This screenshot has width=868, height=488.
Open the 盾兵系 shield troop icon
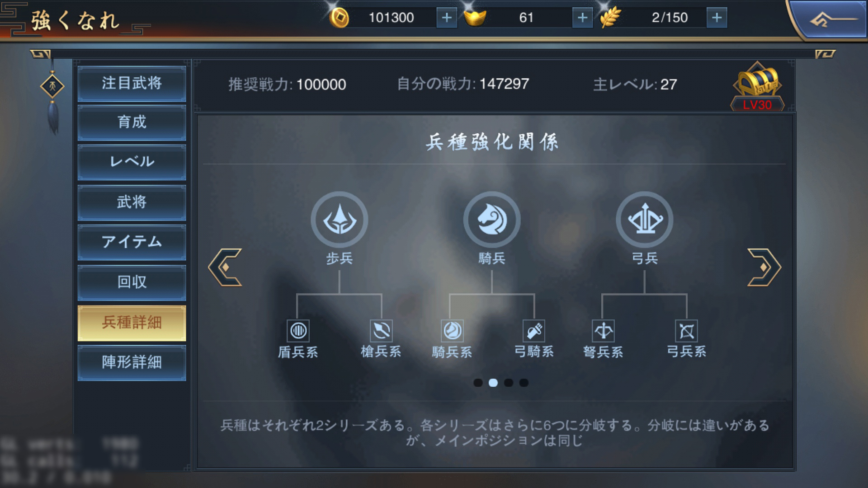tap(298, 331)
